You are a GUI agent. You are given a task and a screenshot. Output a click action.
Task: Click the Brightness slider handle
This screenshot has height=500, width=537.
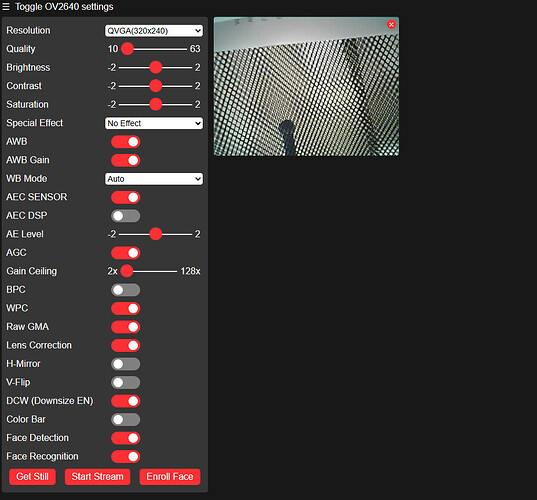click(x=155, y=67)
